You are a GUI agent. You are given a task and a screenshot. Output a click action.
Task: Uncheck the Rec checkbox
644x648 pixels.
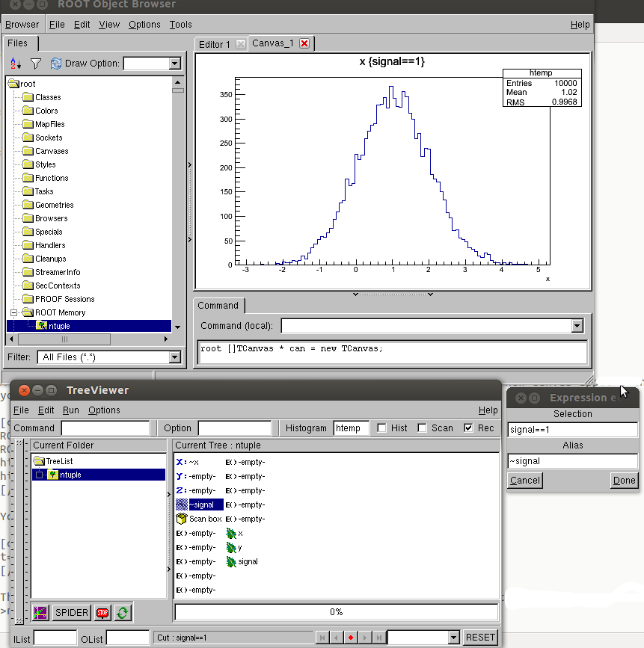coord(468,428)
